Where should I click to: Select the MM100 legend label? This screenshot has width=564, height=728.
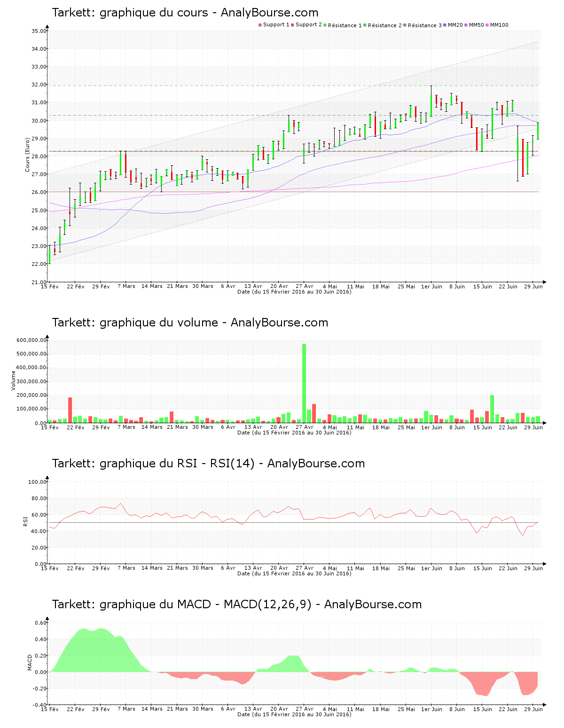(499, 25)
